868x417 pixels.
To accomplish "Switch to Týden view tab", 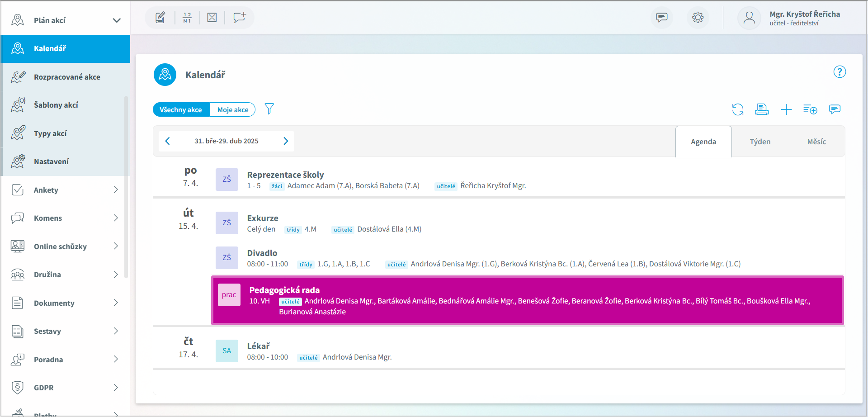I will click(x=760, y=142).
